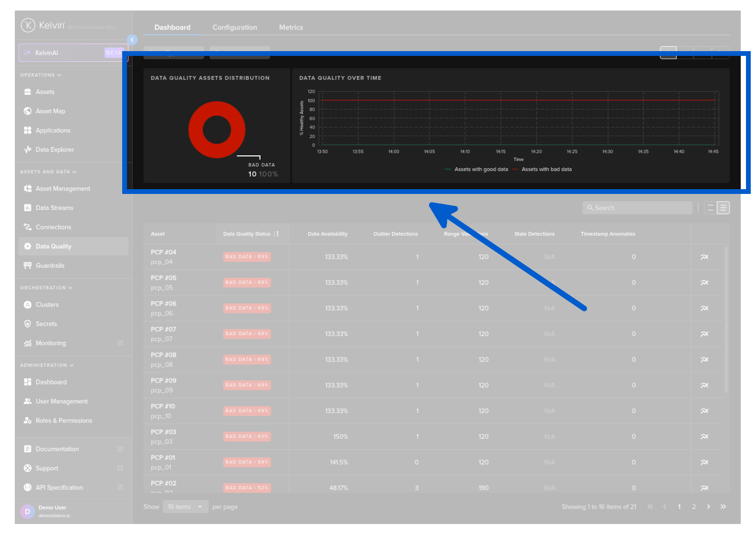The width and height of the screenshot is (756, 535).
Task: Switch to the detailed list view toggle
Action: click(723, 208)
